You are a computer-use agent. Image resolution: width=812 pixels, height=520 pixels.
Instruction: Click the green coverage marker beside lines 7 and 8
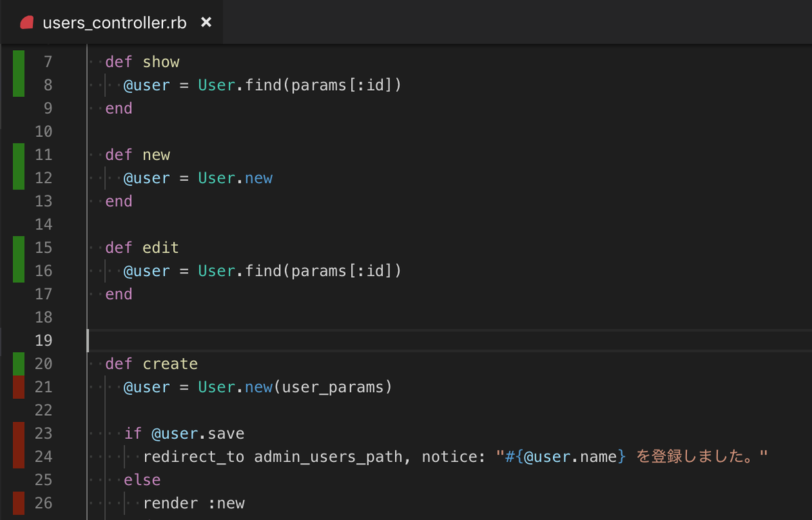pyautogui.click(x=19, y=74)
